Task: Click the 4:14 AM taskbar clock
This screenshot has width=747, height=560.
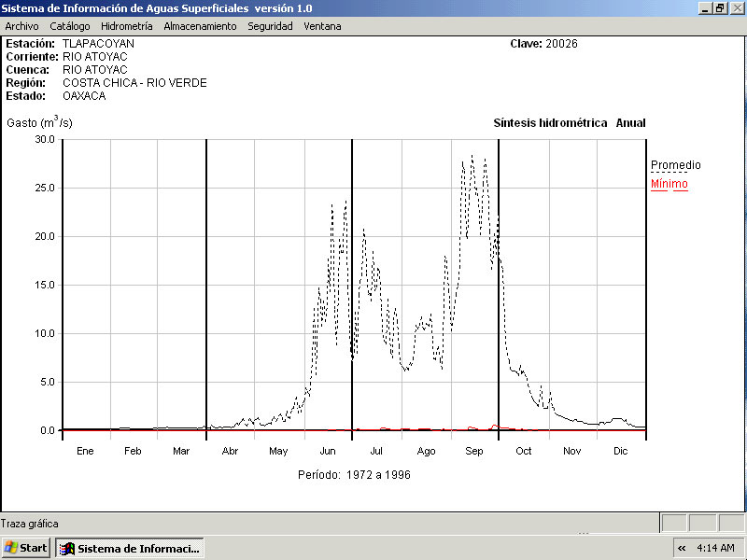Action: tap(716, 548)
